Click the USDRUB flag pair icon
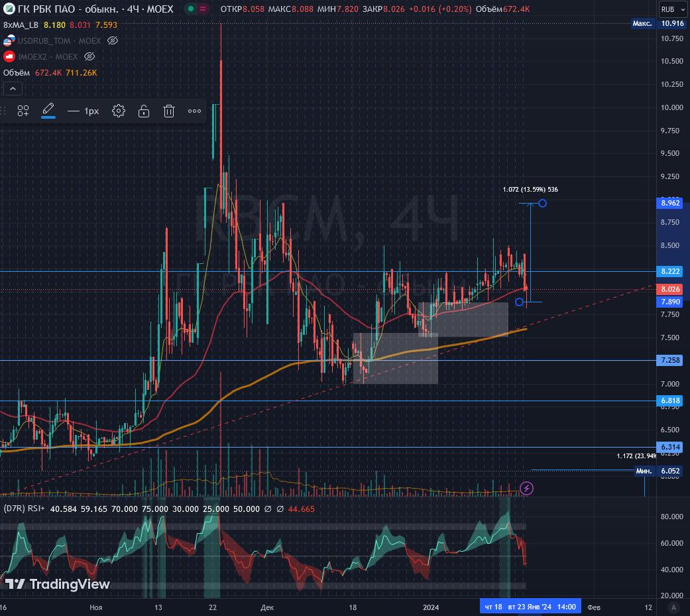The image size is (690, 616). (x=9, y=41)
